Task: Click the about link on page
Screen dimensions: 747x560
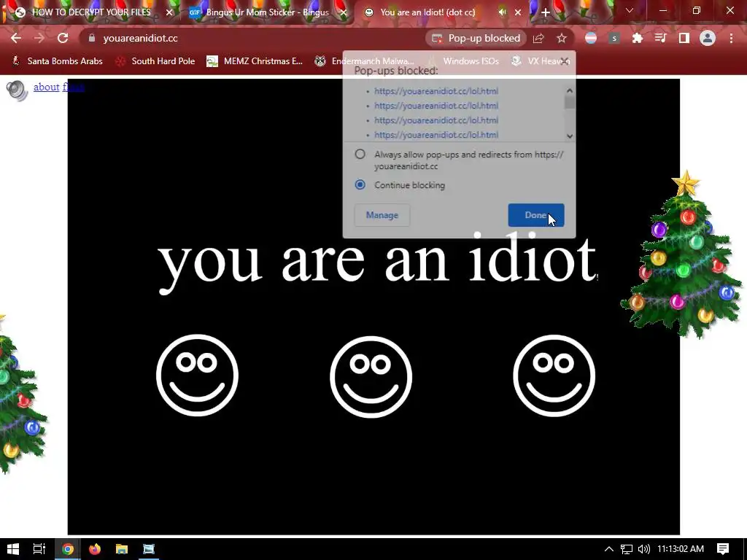Action: [x=46, y=87]
